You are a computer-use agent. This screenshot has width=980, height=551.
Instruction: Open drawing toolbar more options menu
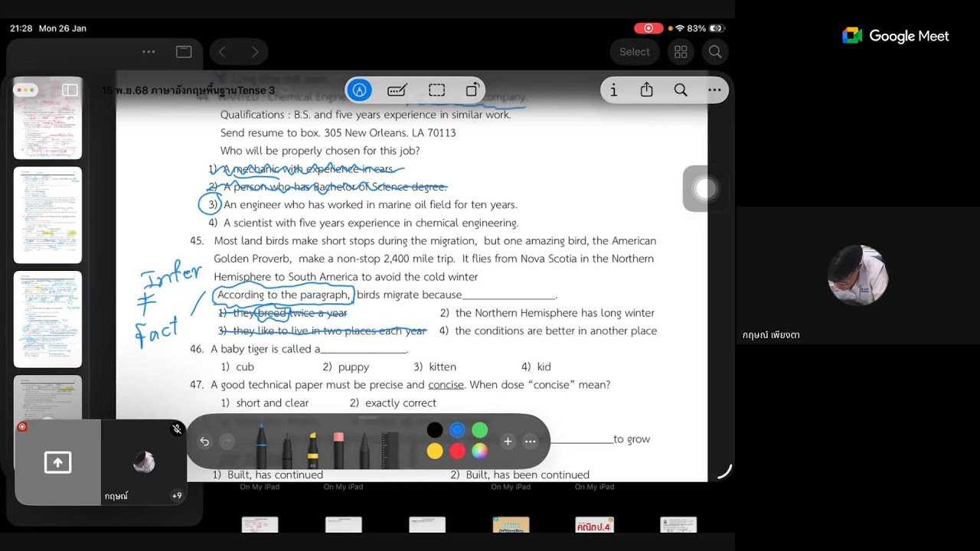pyautogui.click(x=530, y=441)
